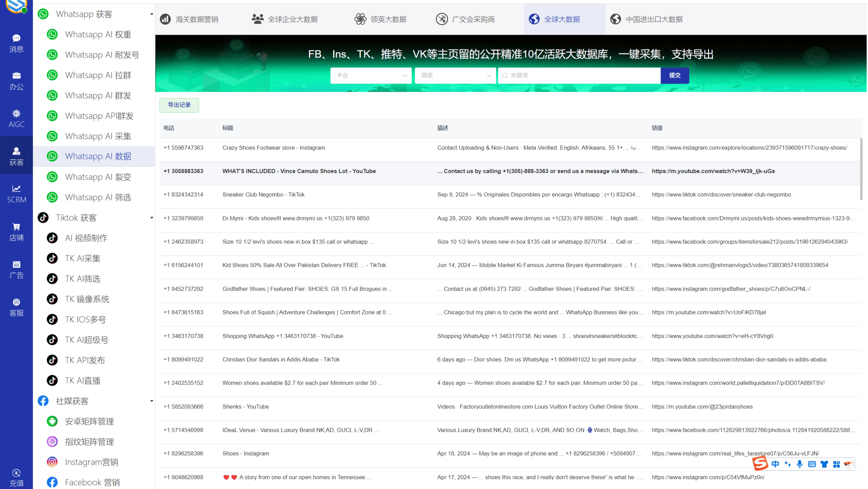Click the 导出记录 export button
This screenshot has width=868, height=489.
click(x=179, y=105)
